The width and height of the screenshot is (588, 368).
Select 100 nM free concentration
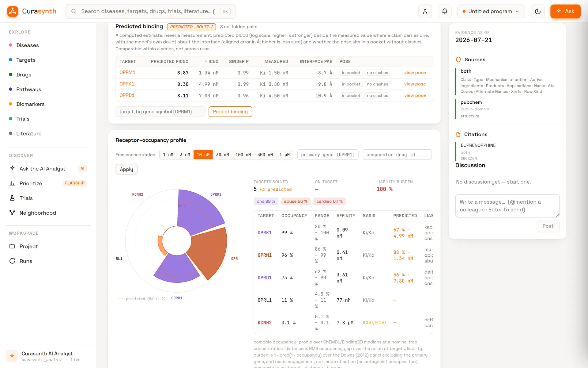point(243,155)
